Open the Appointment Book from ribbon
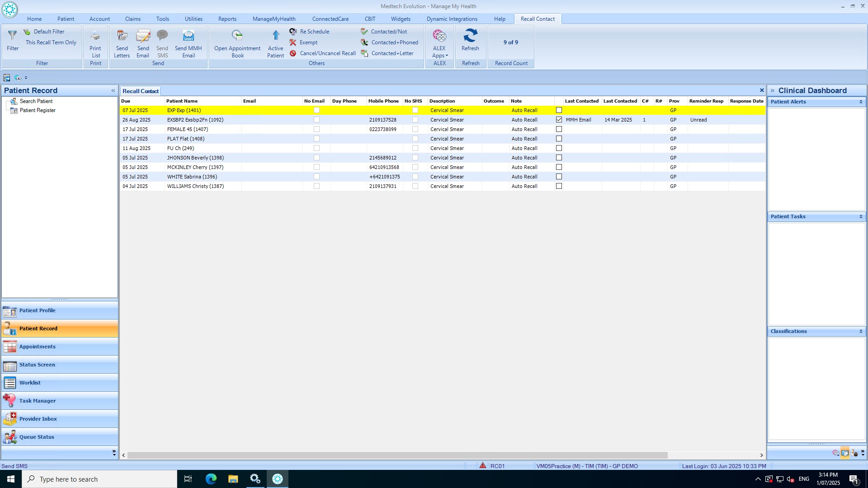Screen dimensions: 868x488 237,36
